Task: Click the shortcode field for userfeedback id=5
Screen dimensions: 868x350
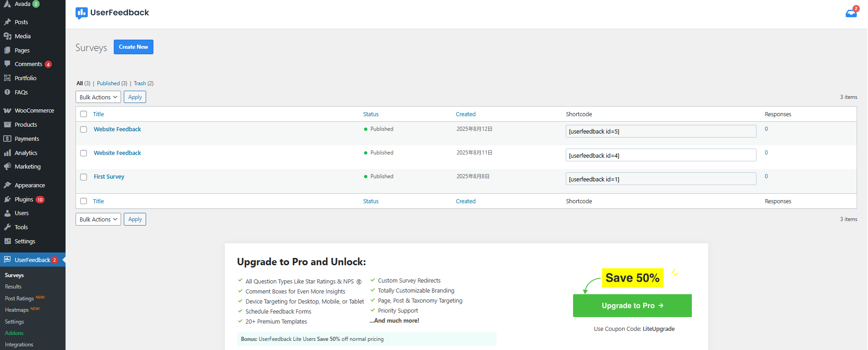Action: point(660,132)
